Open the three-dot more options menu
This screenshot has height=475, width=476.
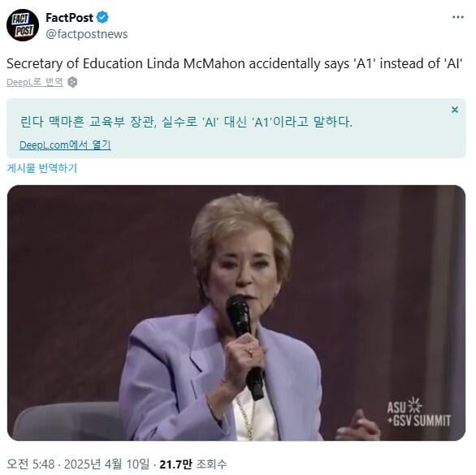(x=458, y=17)
